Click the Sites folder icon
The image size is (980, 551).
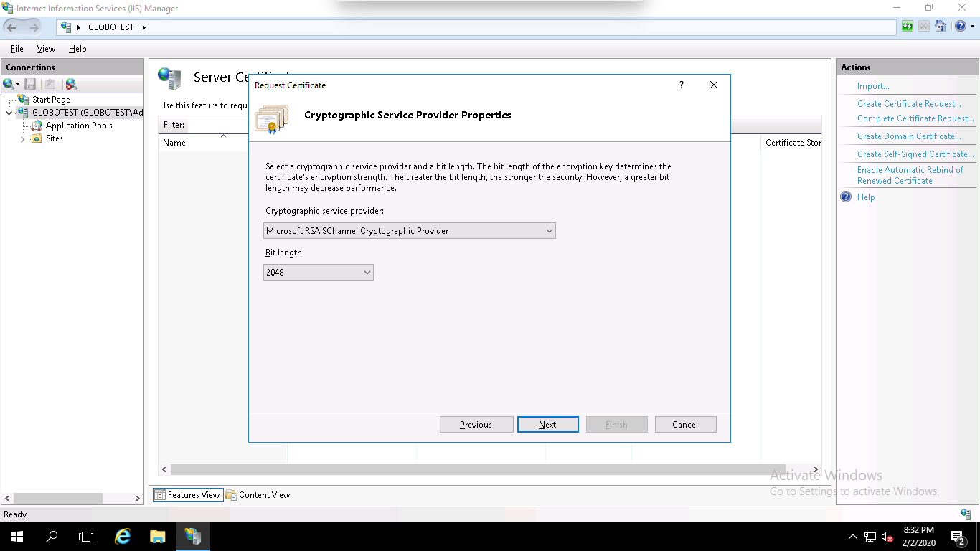click(x=37, y=138)
